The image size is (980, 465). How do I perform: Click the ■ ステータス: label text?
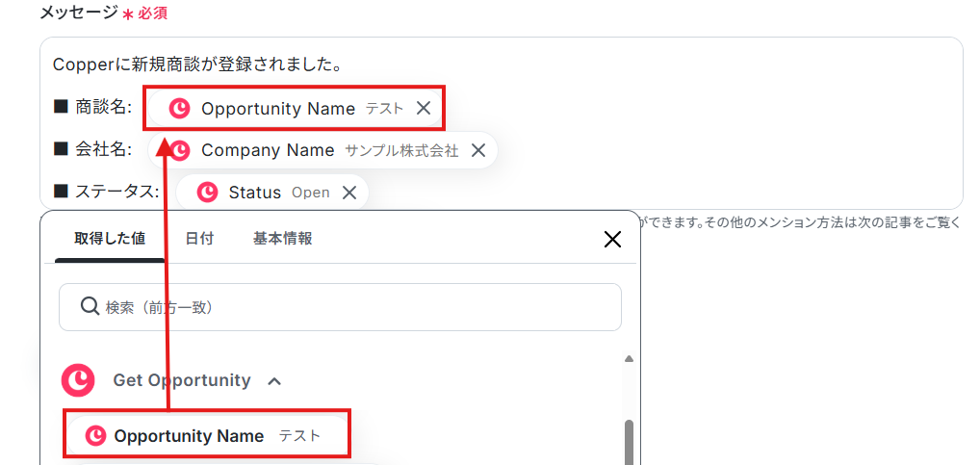point(106,192)
